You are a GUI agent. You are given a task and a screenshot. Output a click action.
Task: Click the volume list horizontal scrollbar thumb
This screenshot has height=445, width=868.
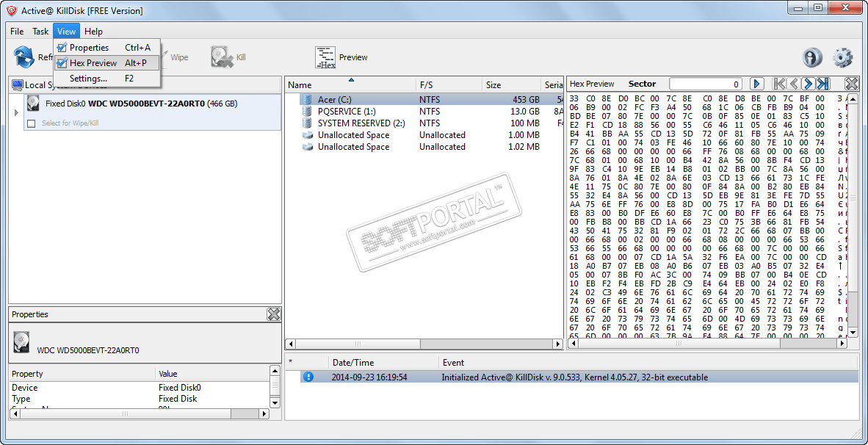(x=357, y=344)
